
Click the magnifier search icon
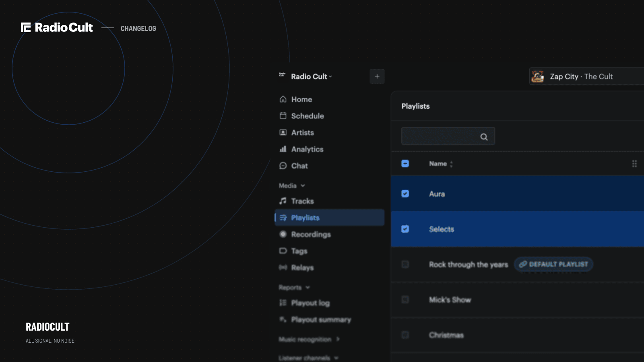484,137
